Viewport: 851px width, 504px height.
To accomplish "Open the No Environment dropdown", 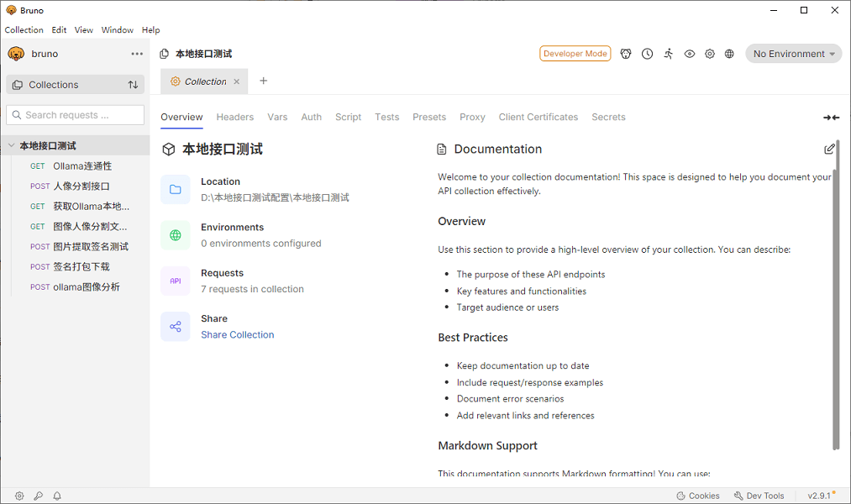I will 794,54.
